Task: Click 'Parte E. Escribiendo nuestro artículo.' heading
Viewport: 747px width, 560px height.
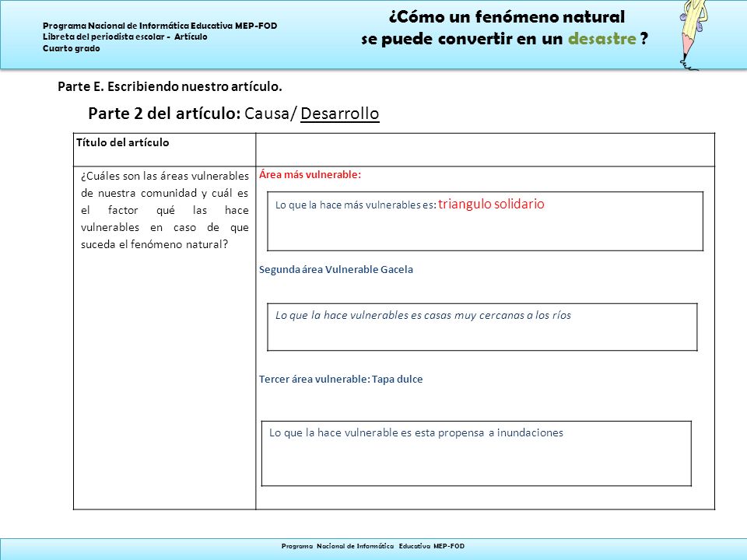Action: click(x=170, y=86)
